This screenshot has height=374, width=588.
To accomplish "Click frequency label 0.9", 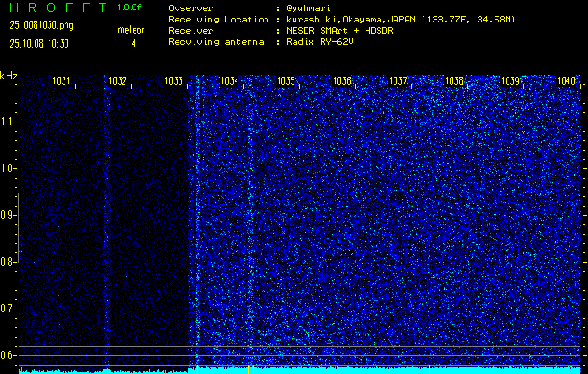I will click(x=7, y=215).
